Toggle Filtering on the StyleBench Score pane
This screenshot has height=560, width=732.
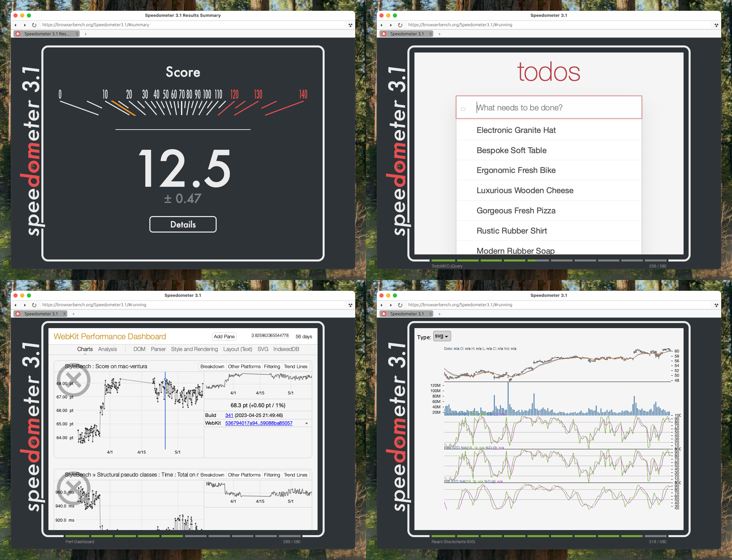tap(272, 366)
